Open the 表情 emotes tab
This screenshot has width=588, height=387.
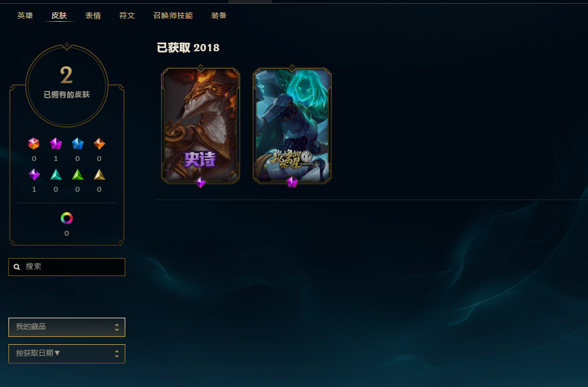pos(93,16)
